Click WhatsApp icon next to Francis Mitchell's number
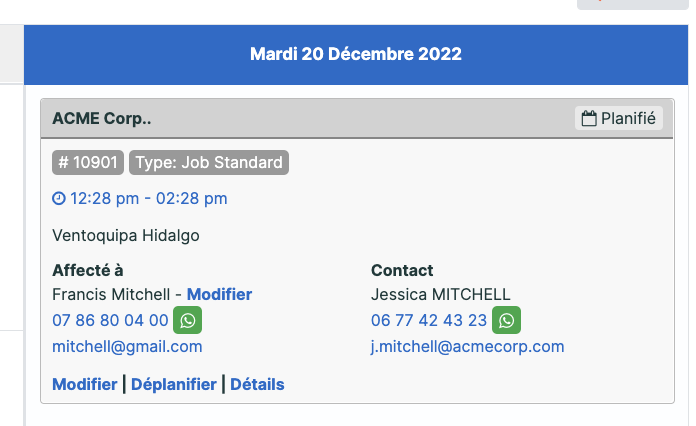696x426 pixels. 187,320
